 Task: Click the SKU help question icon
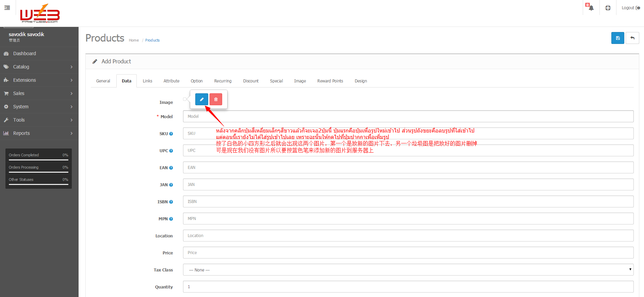pos(171,134)
